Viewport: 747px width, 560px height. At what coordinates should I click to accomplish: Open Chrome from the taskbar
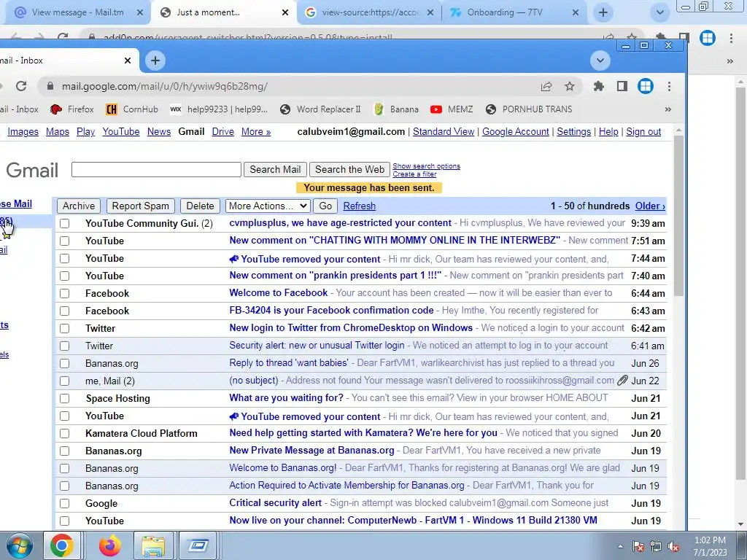(62, 545)
